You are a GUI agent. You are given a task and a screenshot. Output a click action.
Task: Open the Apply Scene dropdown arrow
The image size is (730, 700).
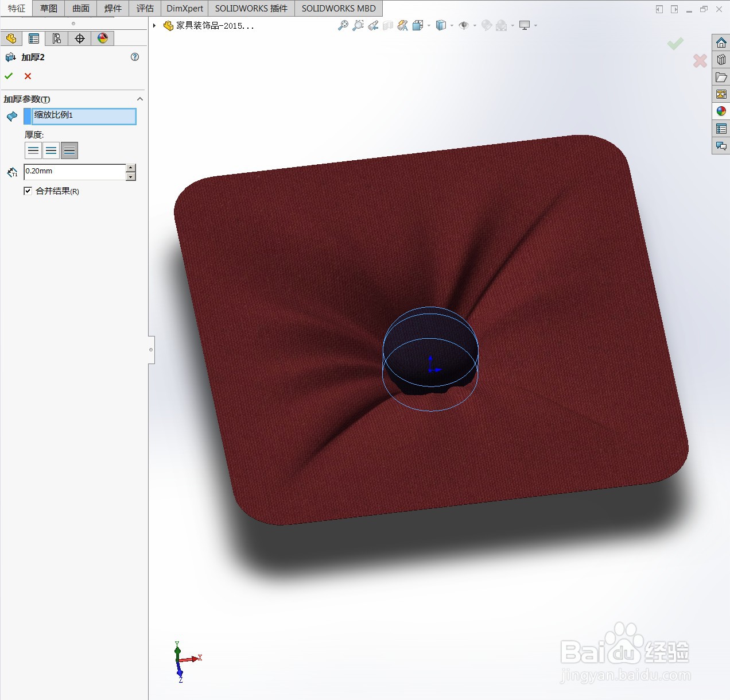click(513, 25)
